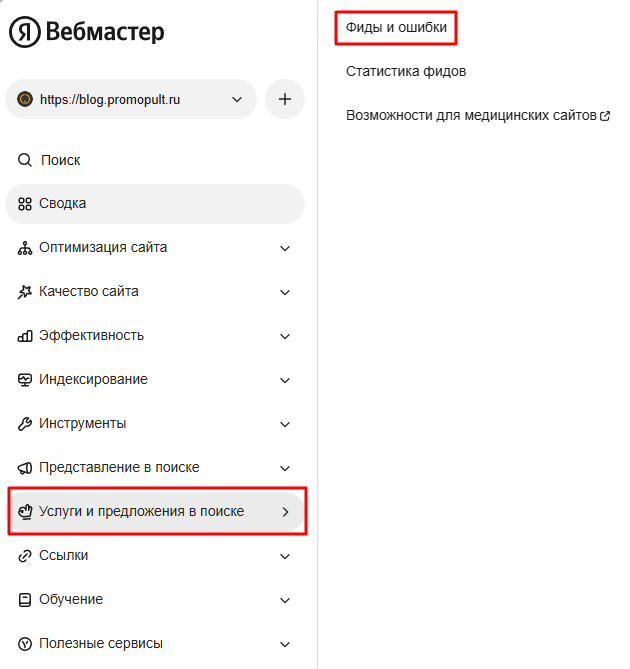Select Фиды и ошибки menu item
The height and width of the screenshot is (669, 630).
[x=396, y=28]
